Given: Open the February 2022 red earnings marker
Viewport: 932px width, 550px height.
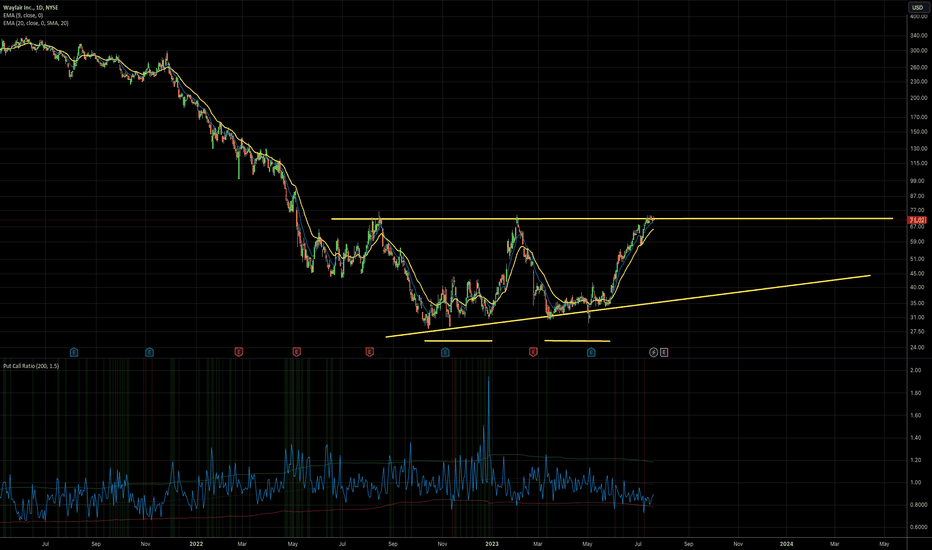Looking at the screenshot, I should 238,352.
